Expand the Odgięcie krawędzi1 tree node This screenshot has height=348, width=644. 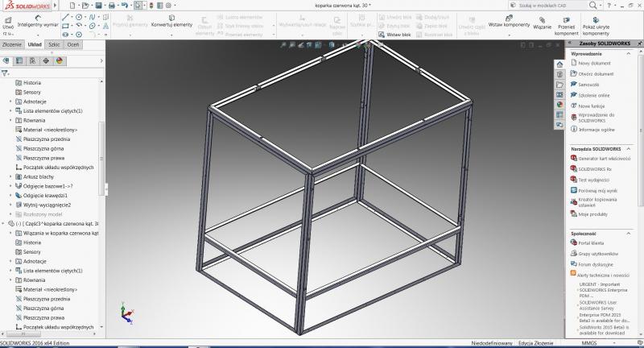(10, 196)
